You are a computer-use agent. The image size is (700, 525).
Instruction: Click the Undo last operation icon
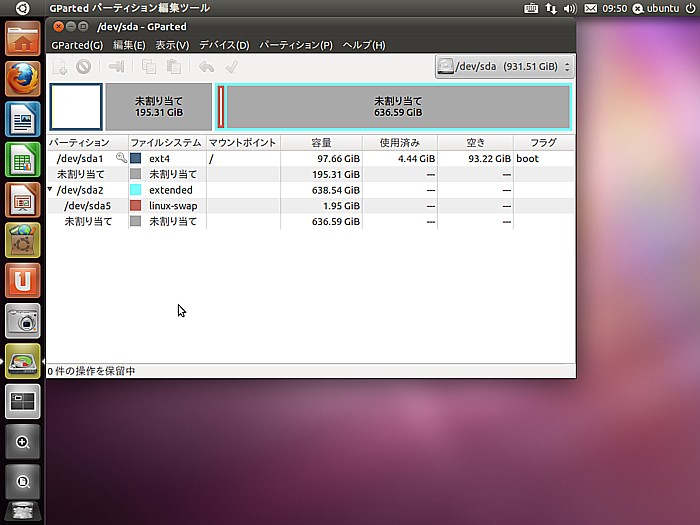[206, 67]
